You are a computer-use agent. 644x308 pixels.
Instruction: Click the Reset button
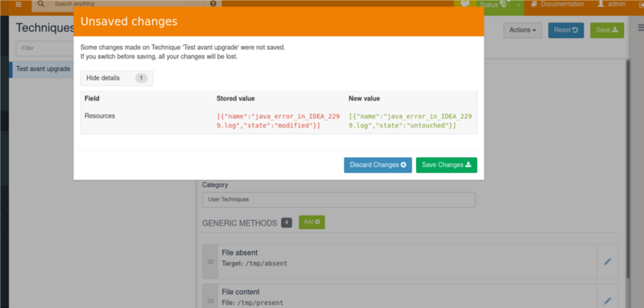click(566, 30)
